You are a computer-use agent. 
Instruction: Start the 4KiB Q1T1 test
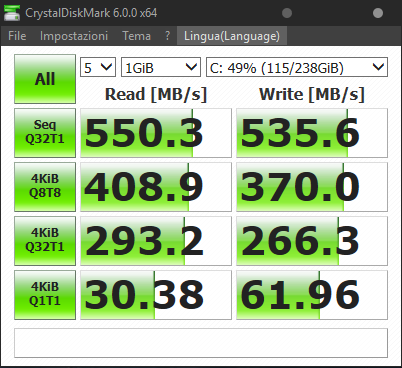[45, 295]
